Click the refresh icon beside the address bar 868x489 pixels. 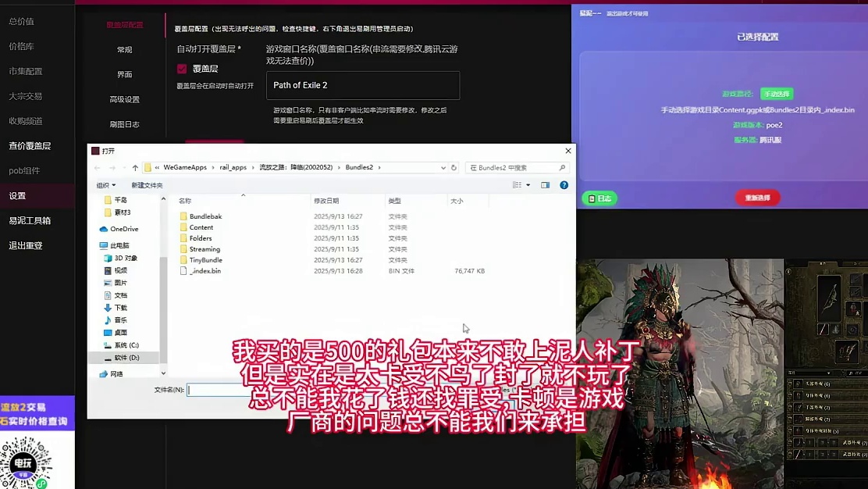point(454,166)
